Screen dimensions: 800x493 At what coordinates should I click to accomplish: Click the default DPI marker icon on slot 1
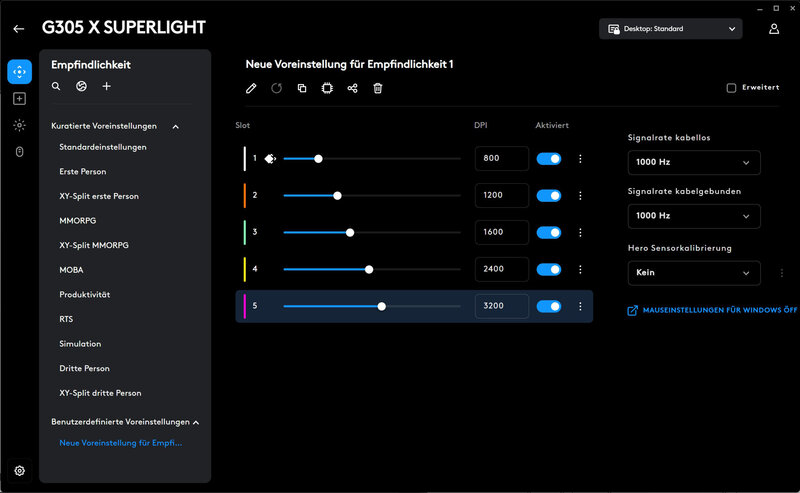(x=270, y=159)
